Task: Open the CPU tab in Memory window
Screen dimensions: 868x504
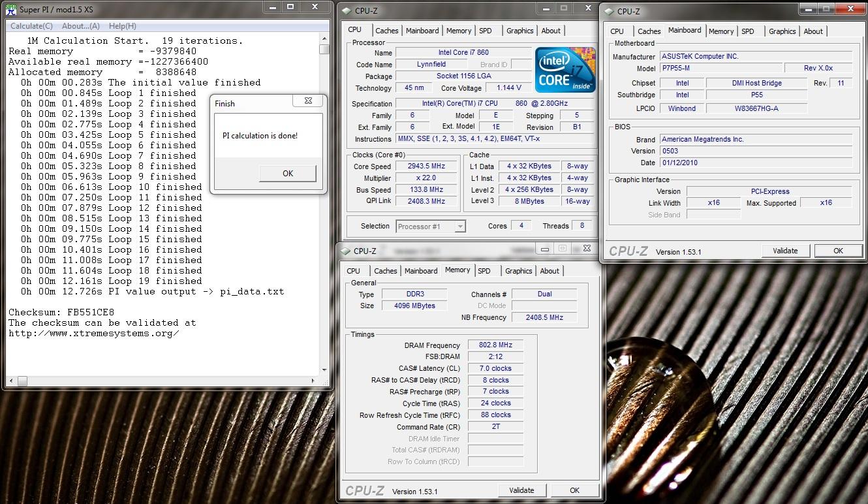Action: pos(354,271)
